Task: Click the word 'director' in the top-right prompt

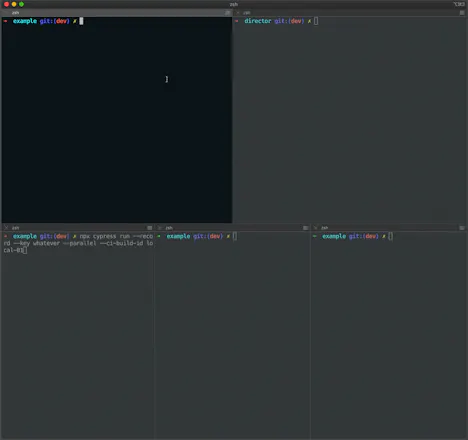Action: click(x=258, y=21)
